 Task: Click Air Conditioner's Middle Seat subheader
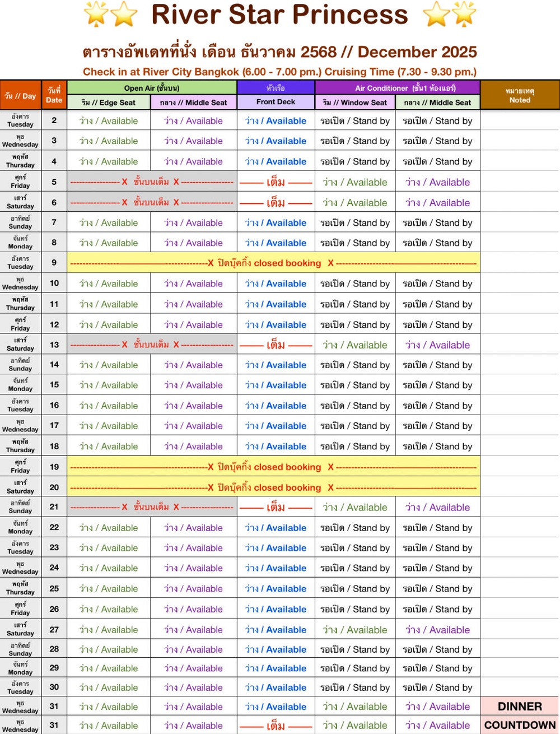coord(437,102)
